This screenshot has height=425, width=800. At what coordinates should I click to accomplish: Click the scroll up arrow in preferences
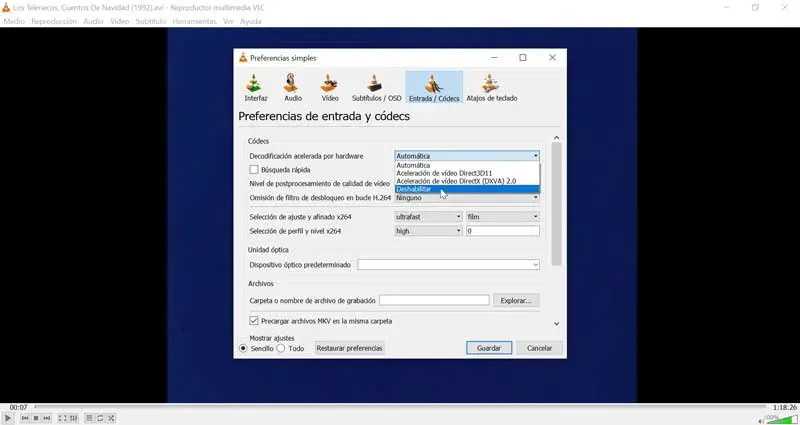[x=556, y=138]
